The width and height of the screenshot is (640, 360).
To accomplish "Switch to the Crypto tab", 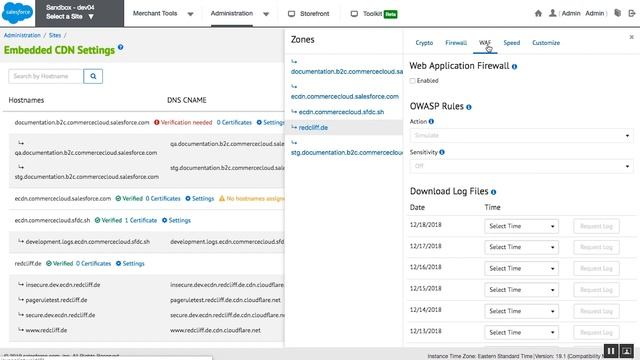I will 424,43.
